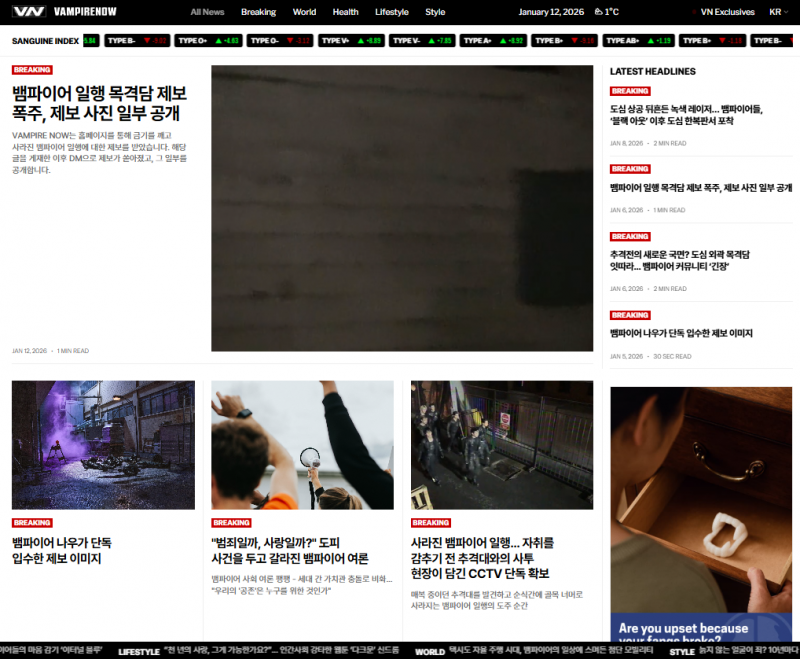Image resolution: width=800 pixels, height=659 pixels.
Task: Click the CCTV article's summary text
Action: pyautogui.click(x=497, y=600)
